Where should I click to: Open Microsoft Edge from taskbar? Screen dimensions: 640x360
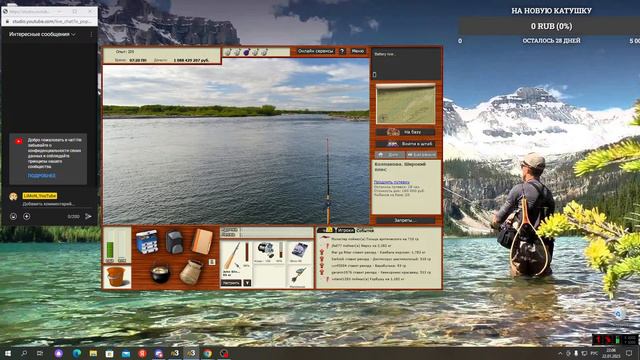77,353
